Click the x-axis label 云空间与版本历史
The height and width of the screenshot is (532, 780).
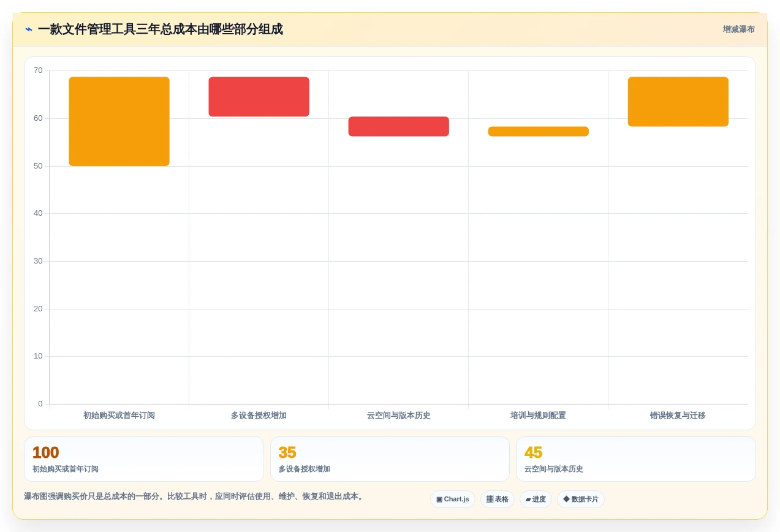click(398, 416)
